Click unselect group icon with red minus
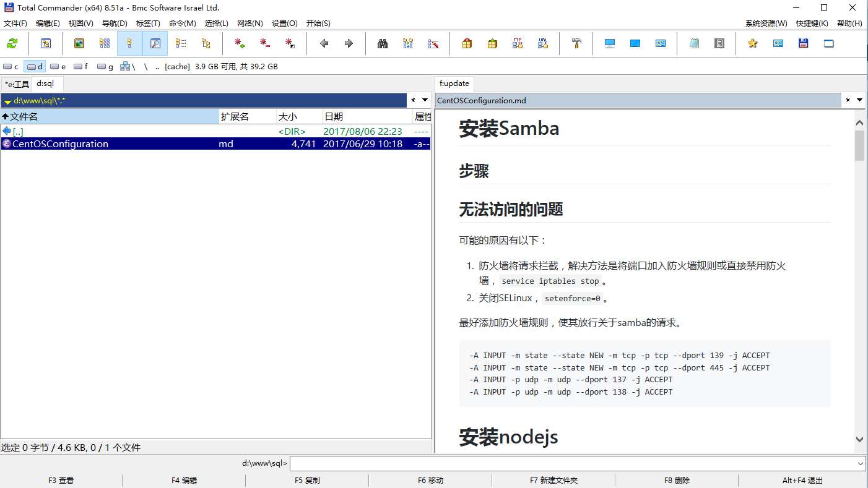Screen dimensions: 868x488 coord(265,43)
